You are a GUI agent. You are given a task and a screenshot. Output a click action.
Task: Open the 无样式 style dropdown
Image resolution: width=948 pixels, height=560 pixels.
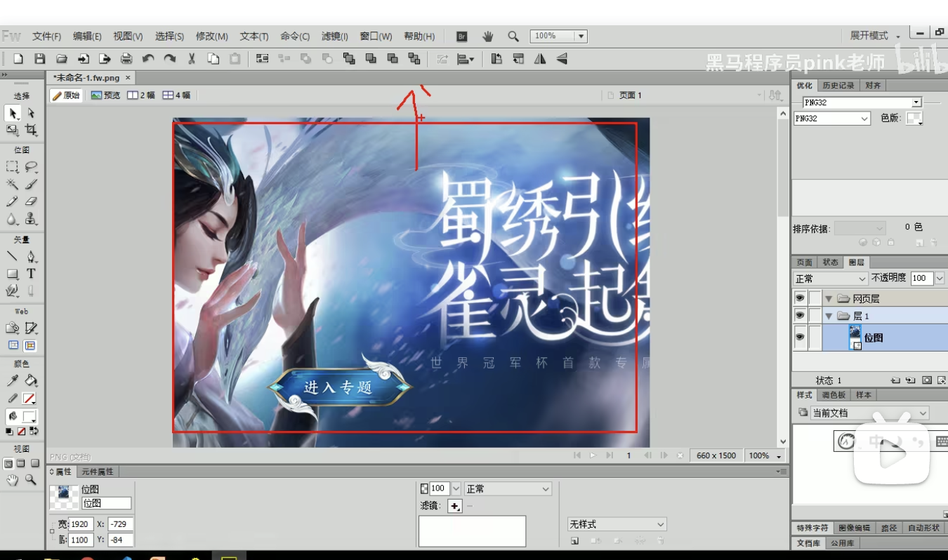click(617, 524)
